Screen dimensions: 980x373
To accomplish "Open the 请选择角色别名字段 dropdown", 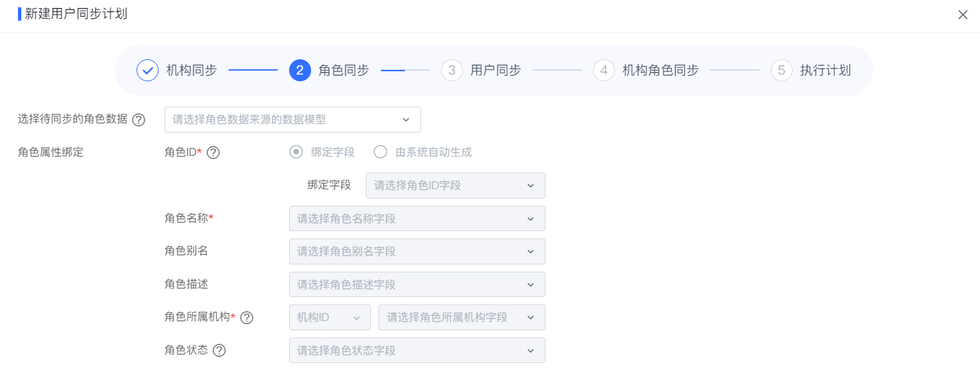I will point(417,251).
